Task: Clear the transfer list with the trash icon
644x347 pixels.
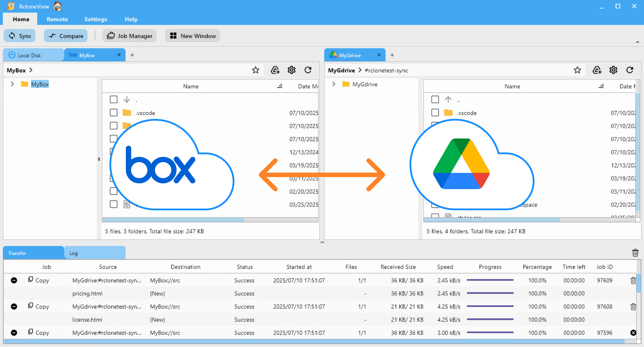Action: [x=635, y=253]
